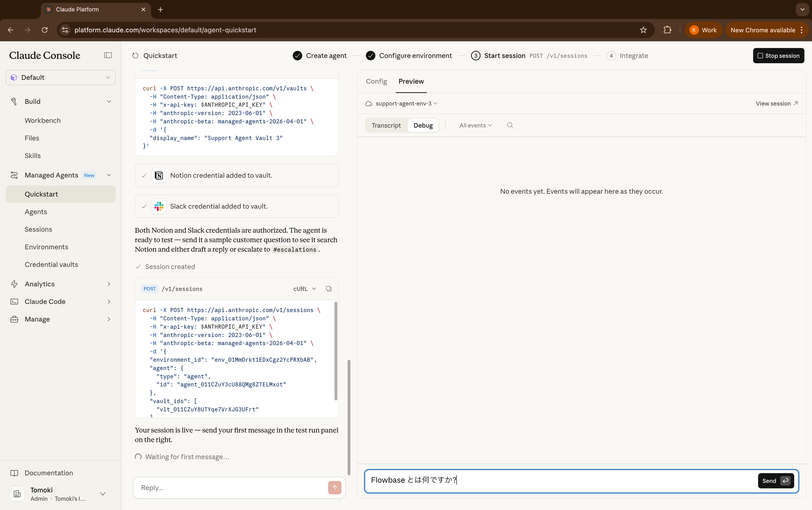Open the cURL language dropdown
The width and height of the screenshot is (812, 510).
coord(305,289)
